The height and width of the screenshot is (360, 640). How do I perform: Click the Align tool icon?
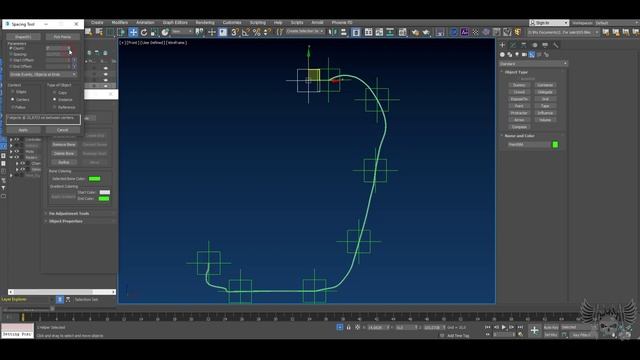click(x=344, y=32)
